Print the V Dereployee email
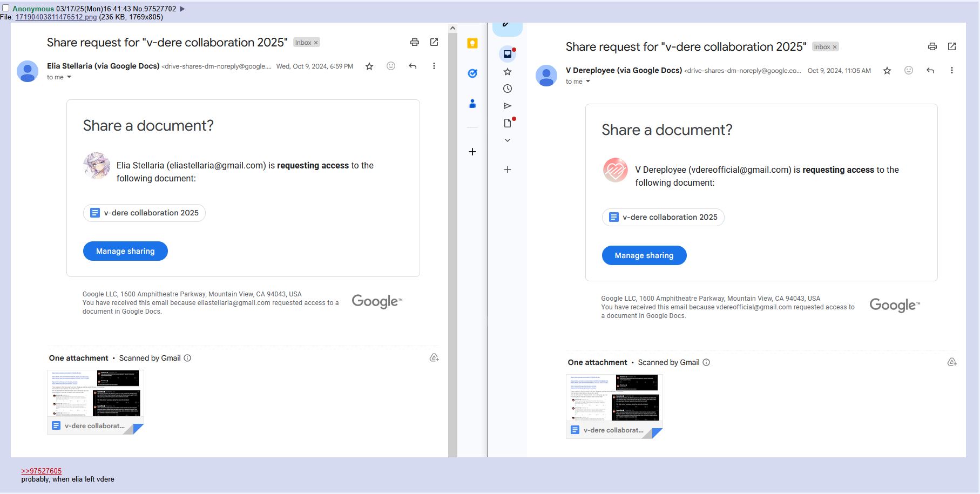Screen dimensions: 980x494 [x=932, y=46]
